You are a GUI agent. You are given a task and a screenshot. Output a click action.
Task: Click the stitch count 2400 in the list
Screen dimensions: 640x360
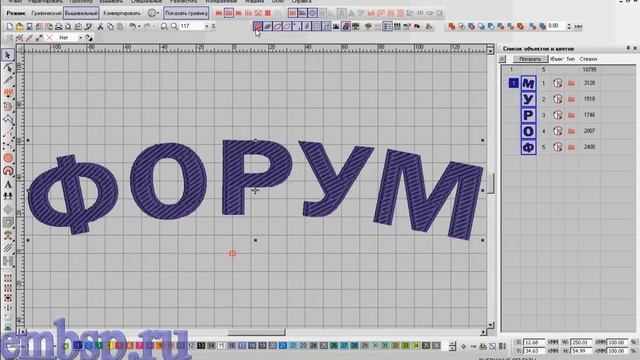pos(589,147)
